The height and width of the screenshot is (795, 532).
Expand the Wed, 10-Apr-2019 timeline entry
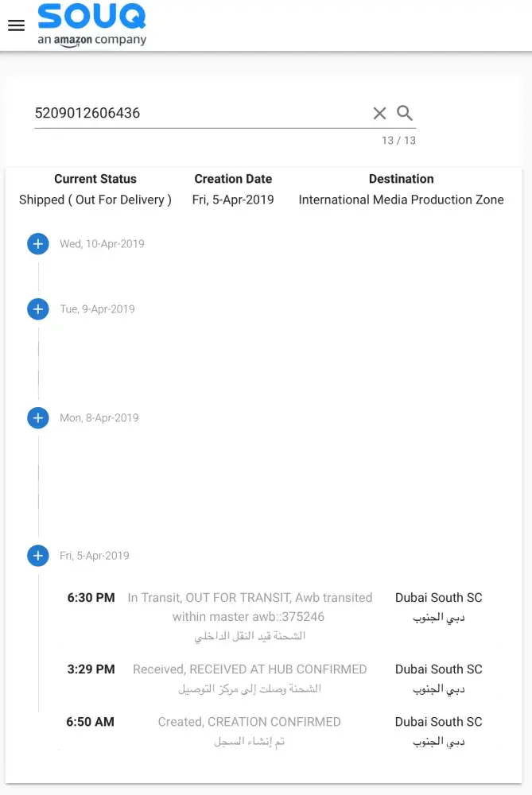[38, 244]
